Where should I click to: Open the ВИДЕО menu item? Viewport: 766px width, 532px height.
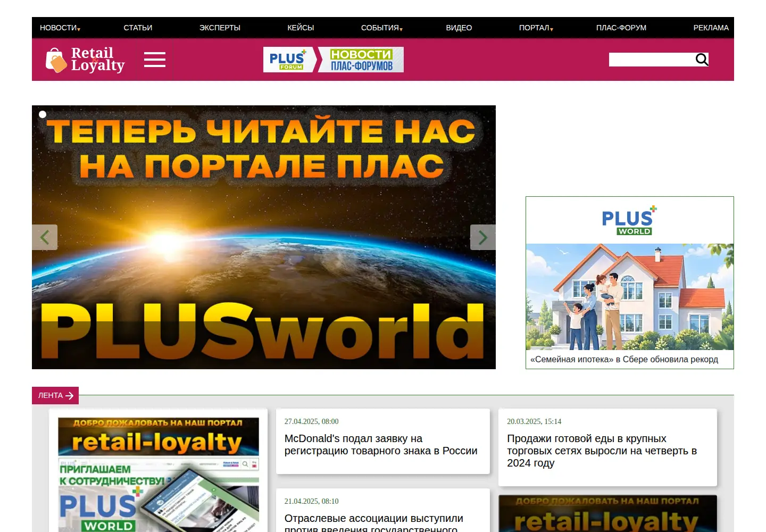pyautogui.click(x=459, y=28)
